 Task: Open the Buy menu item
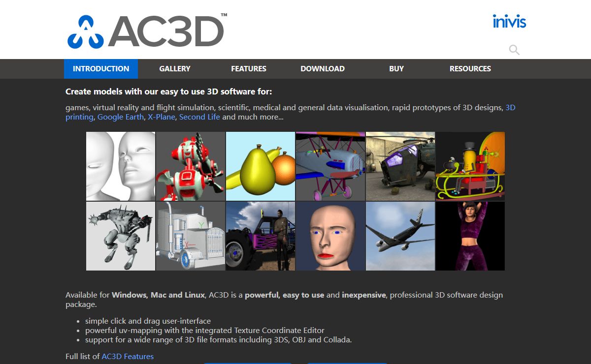point(396,69)
